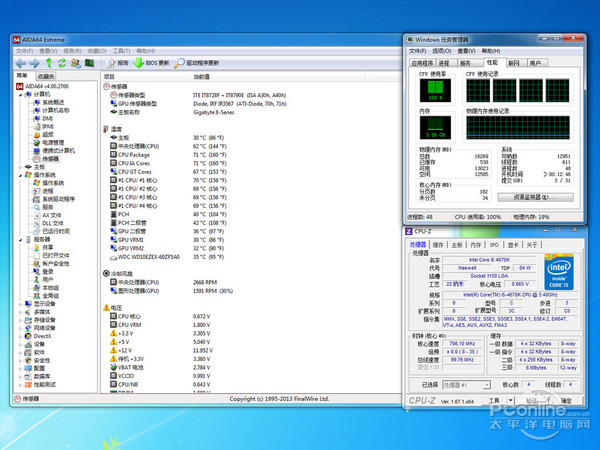600x450 pixels.
Task: Switch to 关于 tab in CPU-Z
Action: click(x=532, y=245)
